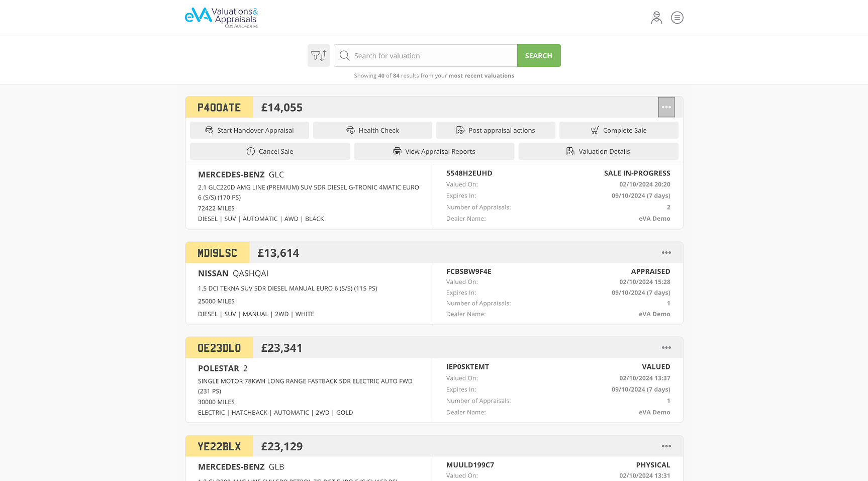Click the 72422 MILES text
Image resolution: width=868 pixels, height=481 pixels.
[x=216, y=208]
